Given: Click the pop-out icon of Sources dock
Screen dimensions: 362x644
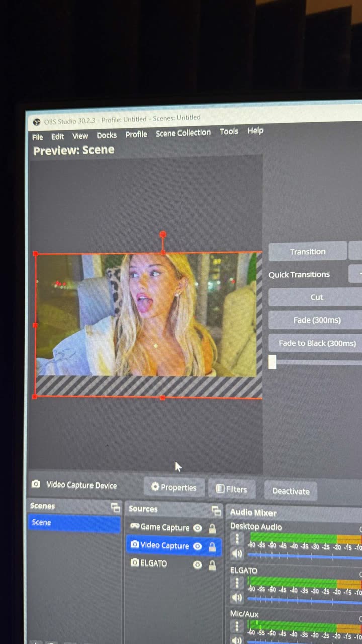Looking at the screenshot, I should (x=216, y=511).
